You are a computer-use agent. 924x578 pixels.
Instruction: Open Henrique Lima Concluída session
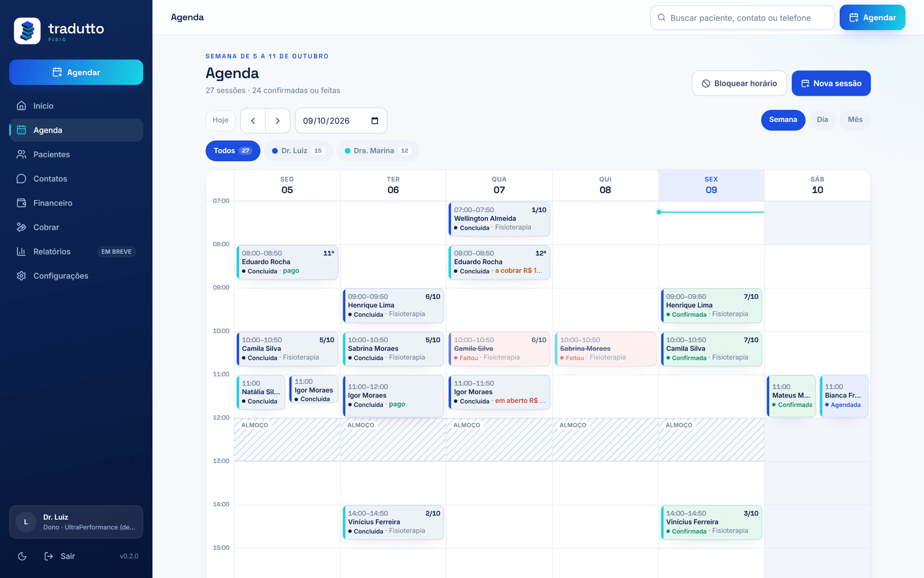click(393, 306)
